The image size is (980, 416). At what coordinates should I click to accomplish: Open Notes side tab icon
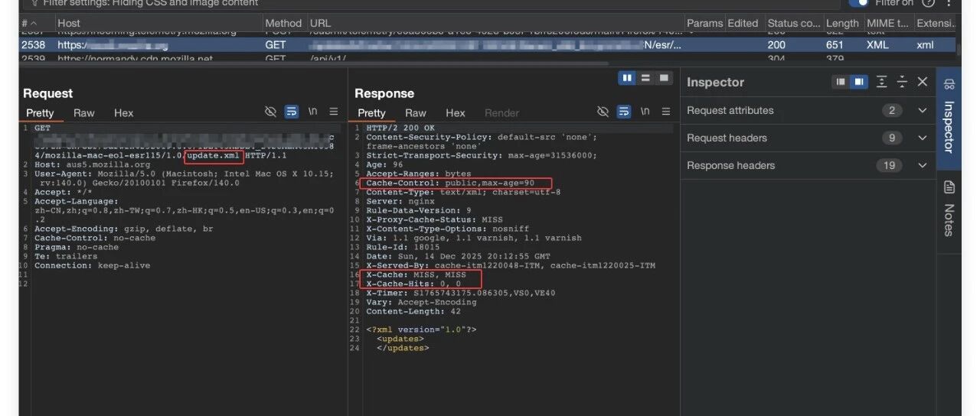point(949,187)
